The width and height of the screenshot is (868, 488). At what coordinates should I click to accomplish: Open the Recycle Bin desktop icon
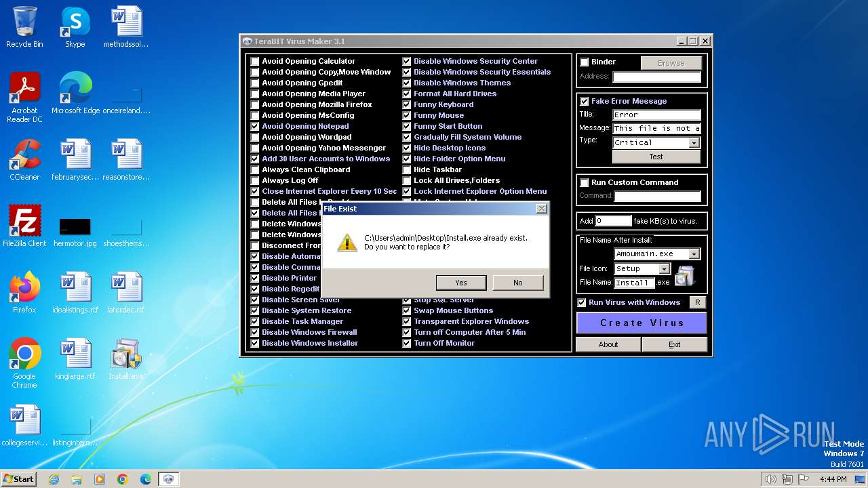[x=24, y=27]
